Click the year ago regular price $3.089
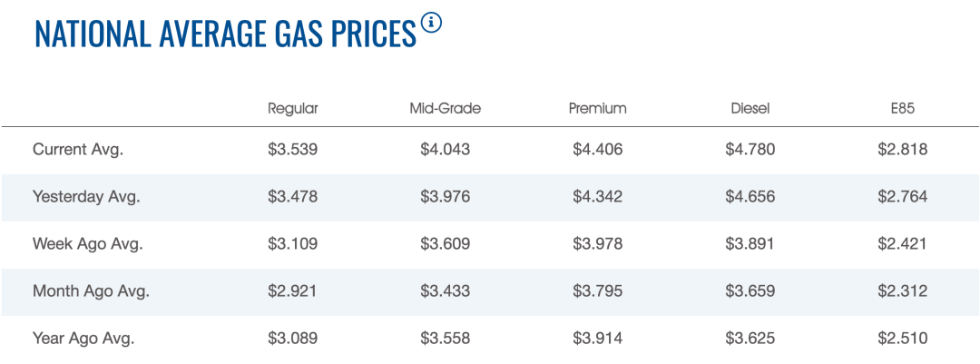980x364 pixels. click(293, 339)
